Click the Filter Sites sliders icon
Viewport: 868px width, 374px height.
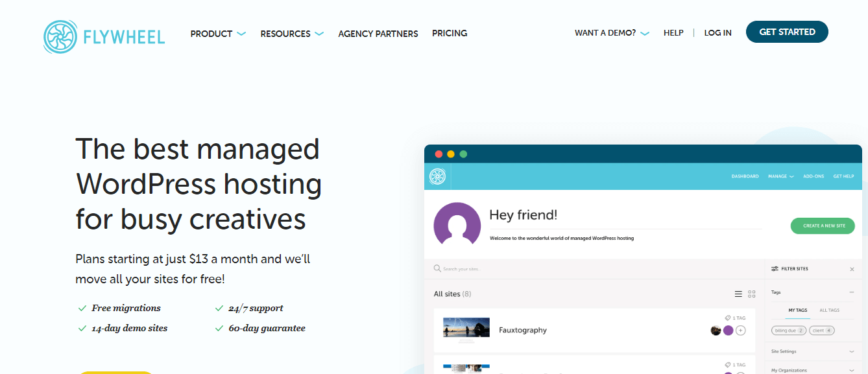[x=775, y=268]
